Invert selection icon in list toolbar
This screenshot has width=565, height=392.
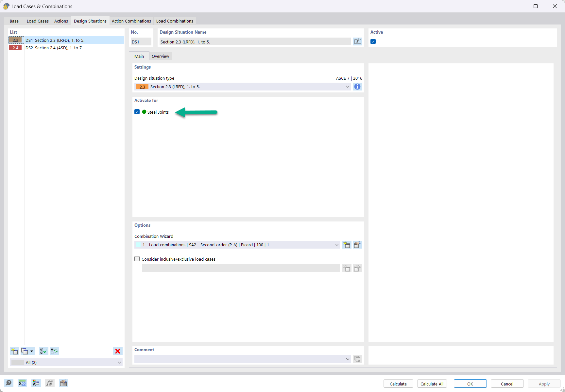(x=54, y=351)
